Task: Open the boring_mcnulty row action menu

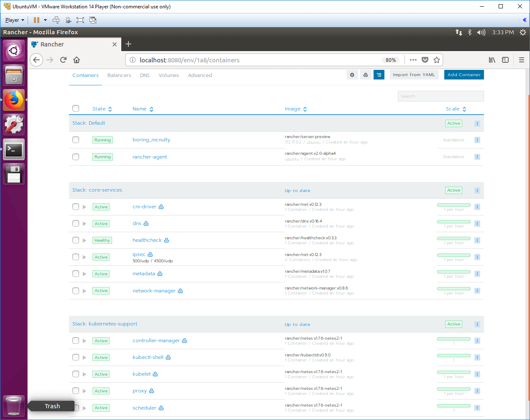Action: tap(477, 140)
